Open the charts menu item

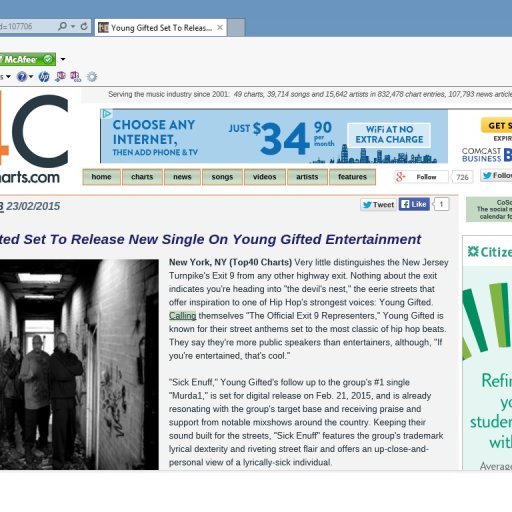pyautogui.click(x=142, y=177)
